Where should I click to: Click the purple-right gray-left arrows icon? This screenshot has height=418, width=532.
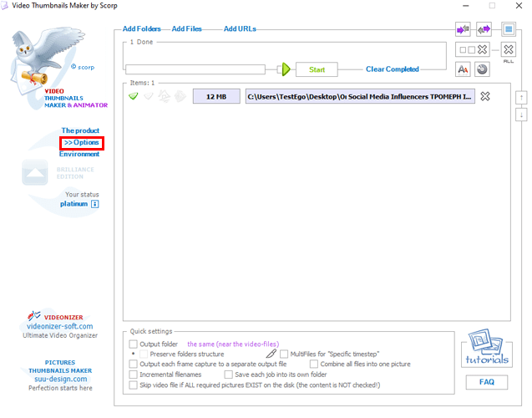(463, 29)
